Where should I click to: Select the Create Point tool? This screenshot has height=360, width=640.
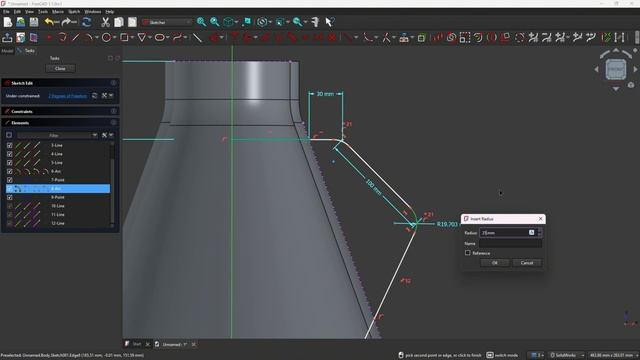49,38
